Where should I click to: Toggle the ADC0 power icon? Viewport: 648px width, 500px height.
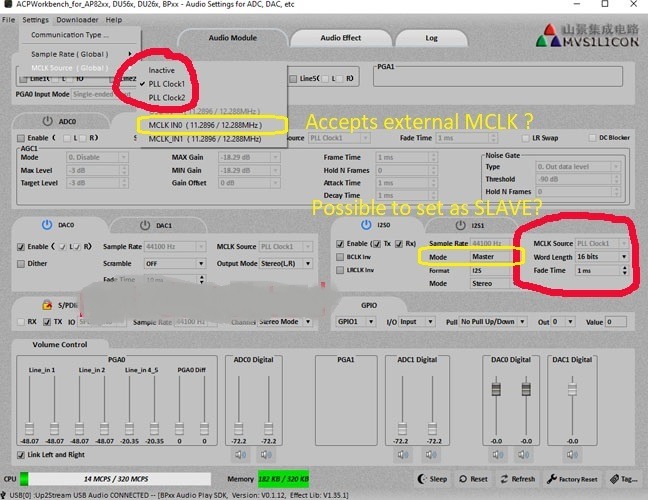pos(48,121)
